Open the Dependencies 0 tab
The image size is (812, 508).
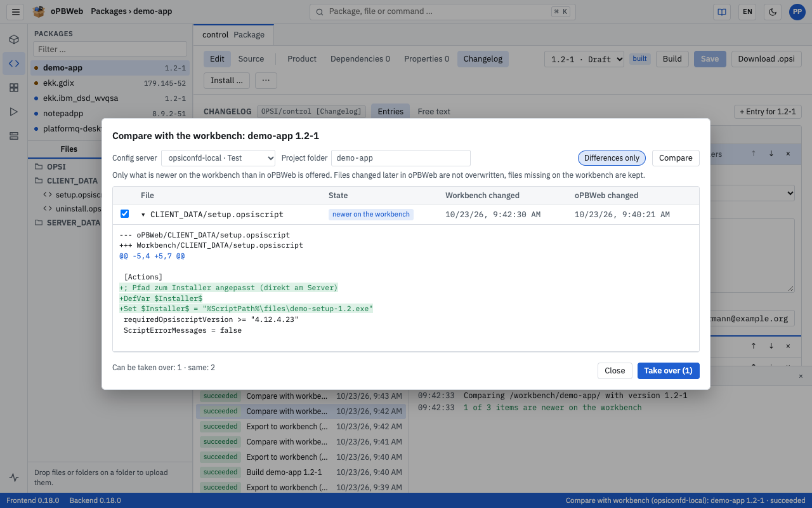tap(360, 59)
